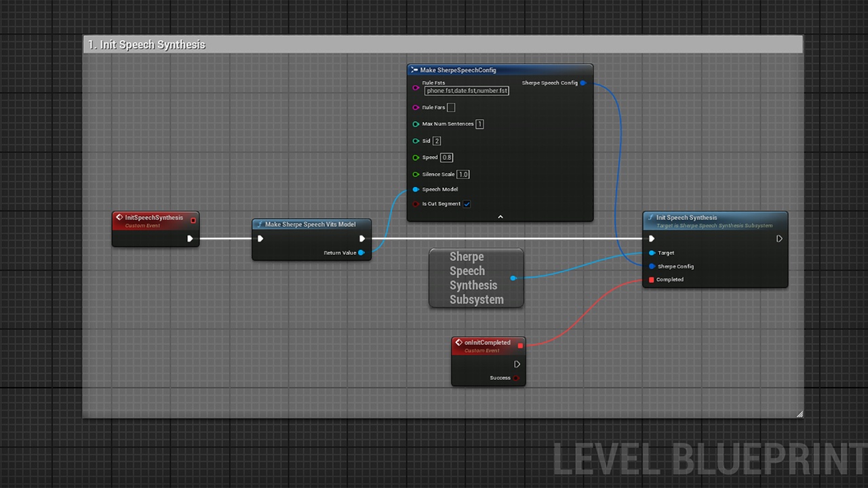Click the Sid value field
The height and width of the screenshot is (488, 868).
pyautogui.click(x=437, y=141)
